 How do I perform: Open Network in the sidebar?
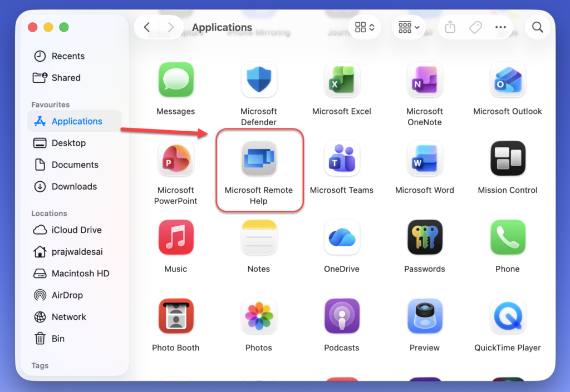75,317
